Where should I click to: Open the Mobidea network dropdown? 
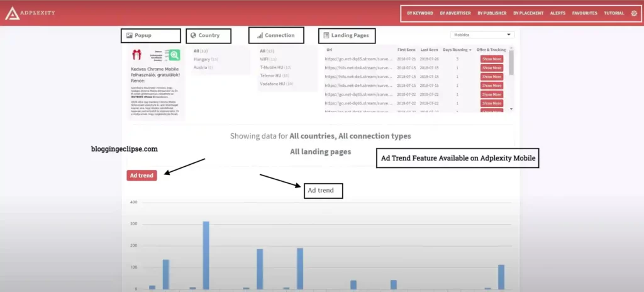click(x=482, y=35)
